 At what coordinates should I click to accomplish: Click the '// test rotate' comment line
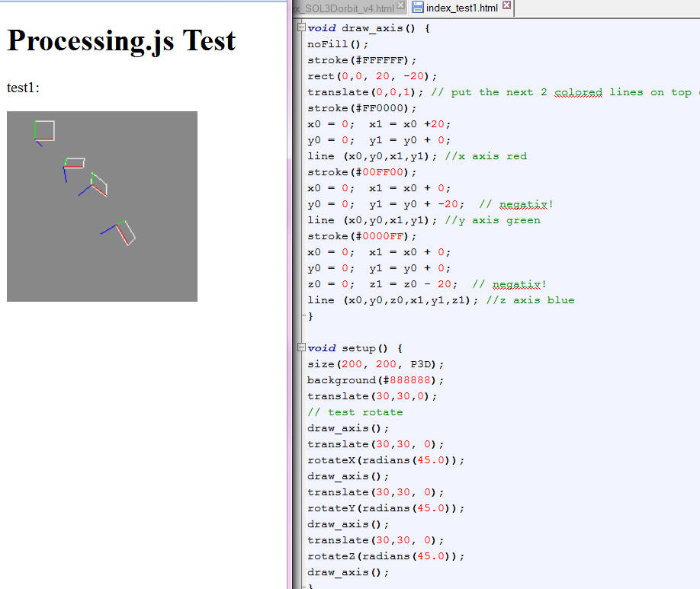(x=355, y=412)
